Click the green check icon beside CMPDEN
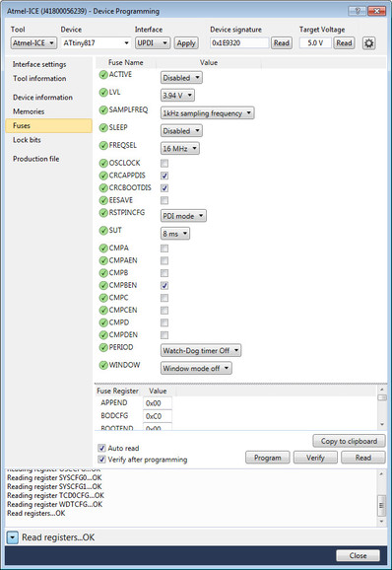Screen dimensions: 392x570 coord(103,335)
